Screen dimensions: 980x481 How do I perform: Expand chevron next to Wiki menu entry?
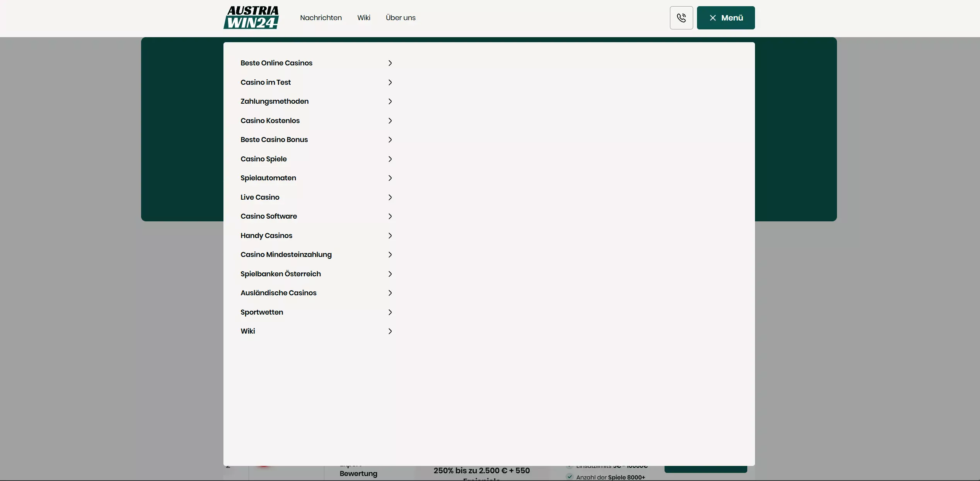[390, 331]
